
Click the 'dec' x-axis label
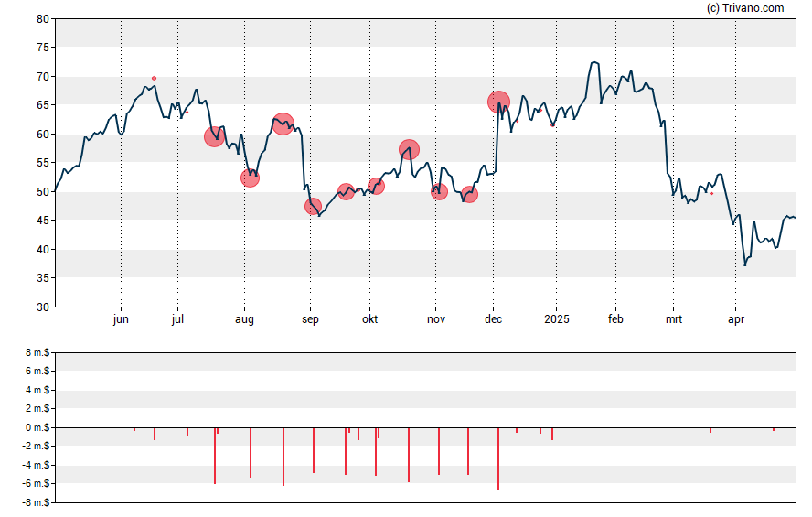(x=494, y=319)
